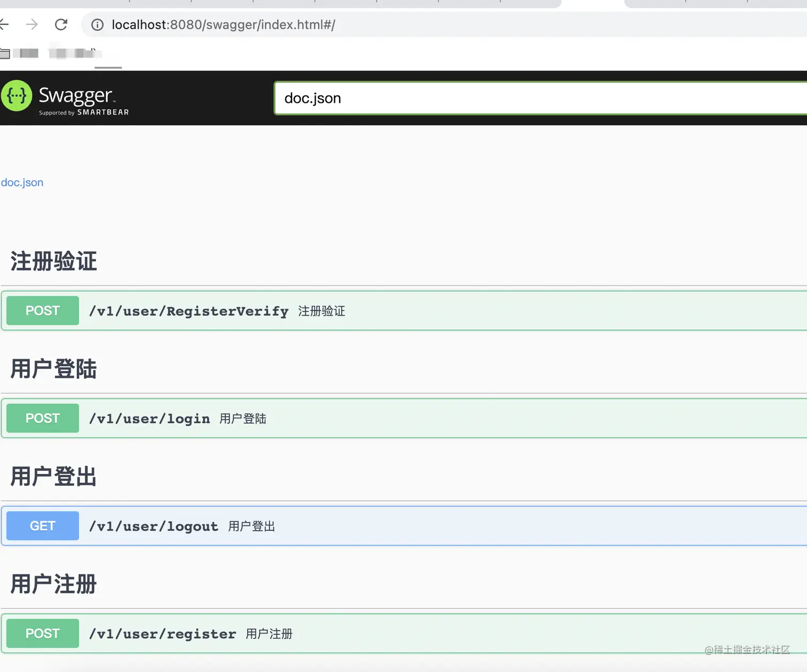
Task: Click the POST badge for /v1/user/login
Action: pos(43,418)
